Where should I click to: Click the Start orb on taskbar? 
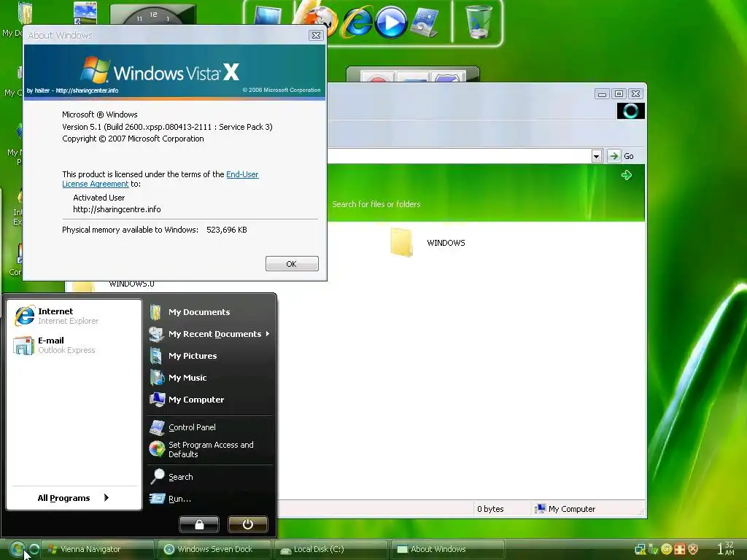click(x=18, y=549)
